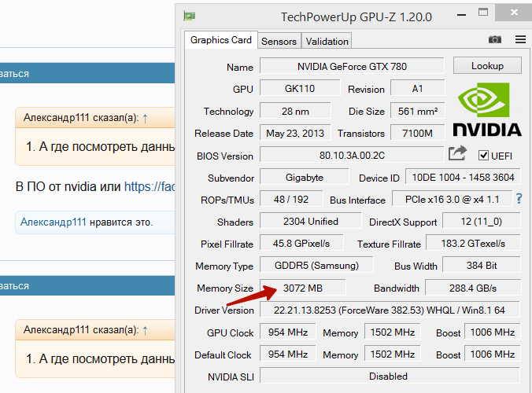Screen dimensions: 532x393
Task: Minimize the GPU-Z window
Action: coord(461,15)
